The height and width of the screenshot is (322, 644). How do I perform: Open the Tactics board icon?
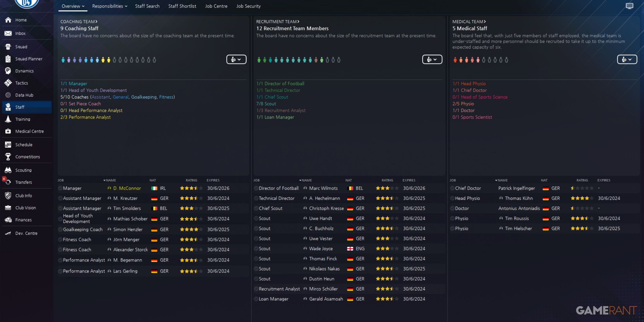8,83
